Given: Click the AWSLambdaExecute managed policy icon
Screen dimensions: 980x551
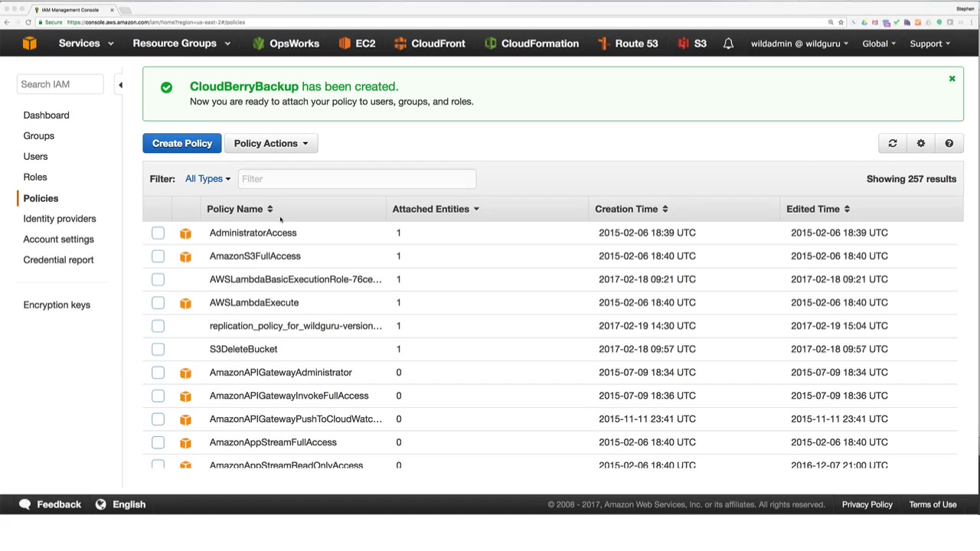Looking at the screenshot, I should click(185, 303).
